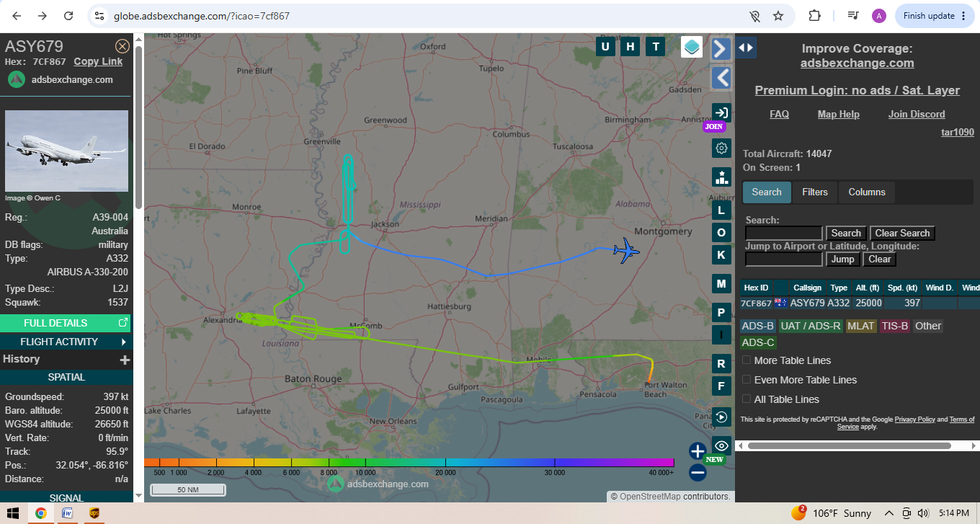Focus the Jump to Airport input field
980x524 pixels.
coord(784,259)
